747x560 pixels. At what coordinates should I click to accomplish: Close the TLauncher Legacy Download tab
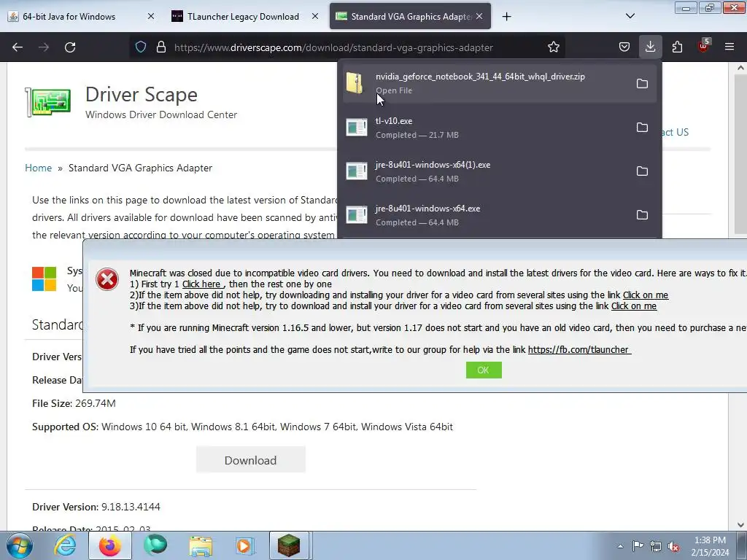(315, 17)
